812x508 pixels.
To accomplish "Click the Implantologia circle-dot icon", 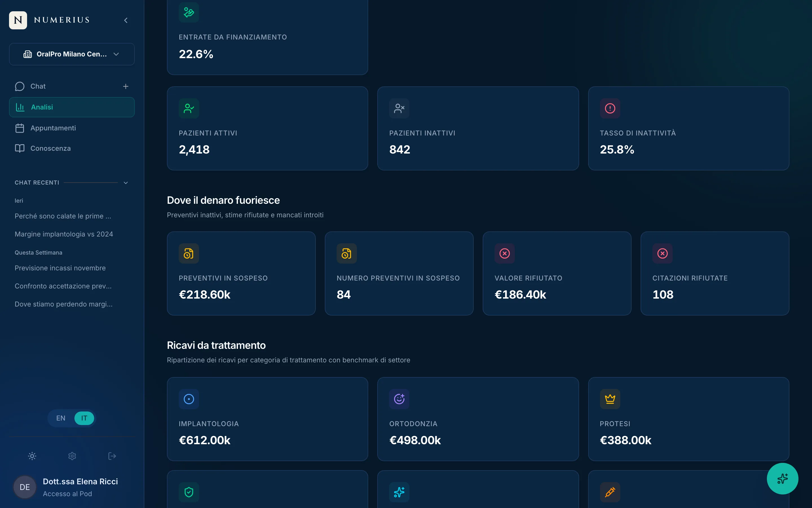I will click(189, 399).
